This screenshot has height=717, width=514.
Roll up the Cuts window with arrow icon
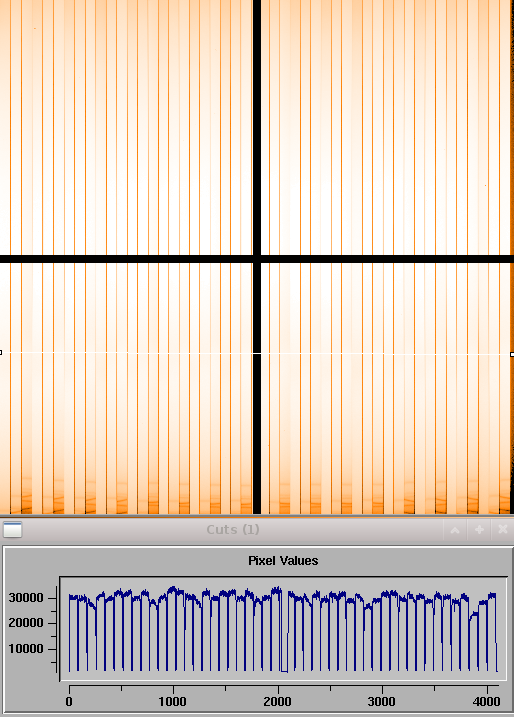pos(455,530)
